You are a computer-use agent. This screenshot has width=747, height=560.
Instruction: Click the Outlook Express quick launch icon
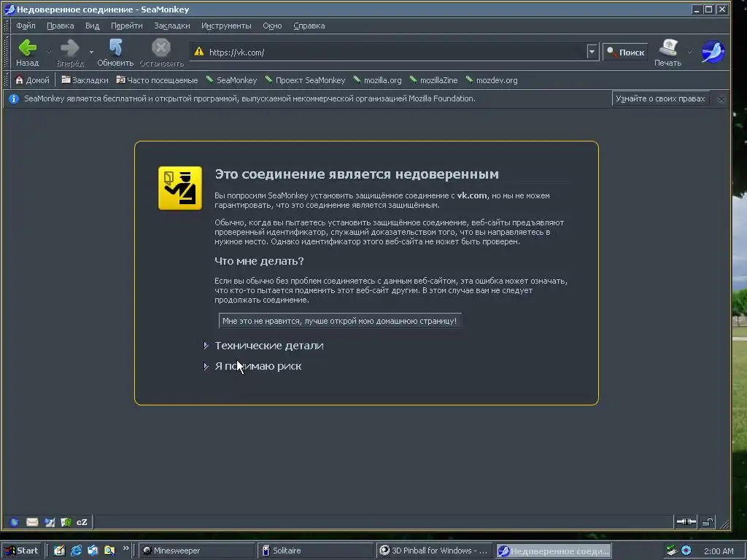[x=93, y=551]
